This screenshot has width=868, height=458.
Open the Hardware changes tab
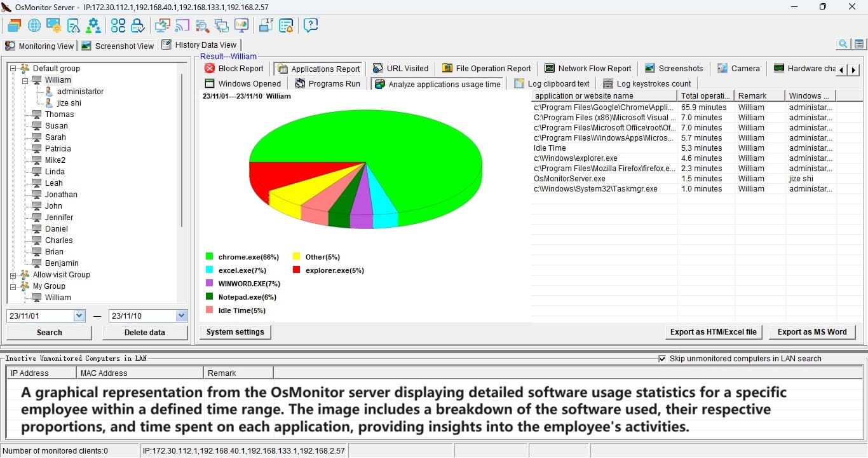pos(804,69)
